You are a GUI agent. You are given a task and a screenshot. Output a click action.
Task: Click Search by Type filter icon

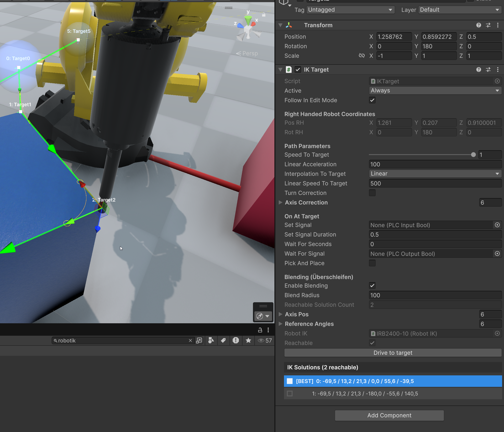tap(211, 340)
